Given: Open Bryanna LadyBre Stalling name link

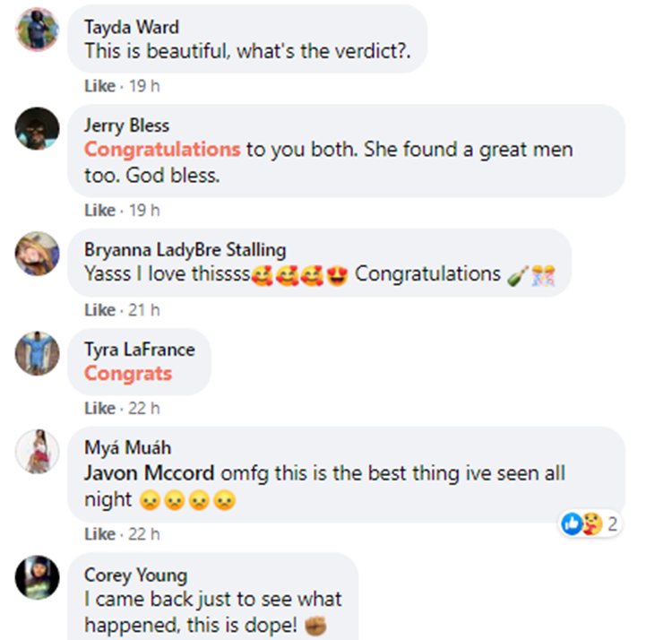Looking at the screenshot, I should pyautogui.click(x=185, y=249).
